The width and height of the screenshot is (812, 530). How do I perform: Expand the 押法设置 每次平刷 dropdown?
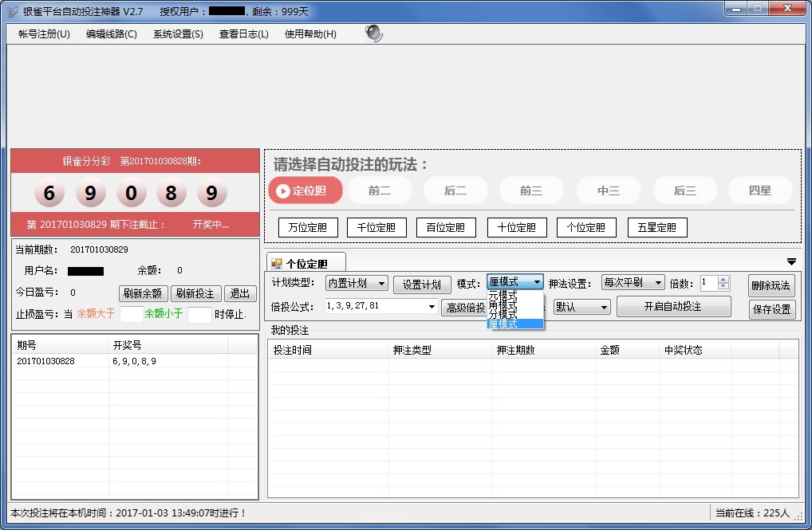633,283
